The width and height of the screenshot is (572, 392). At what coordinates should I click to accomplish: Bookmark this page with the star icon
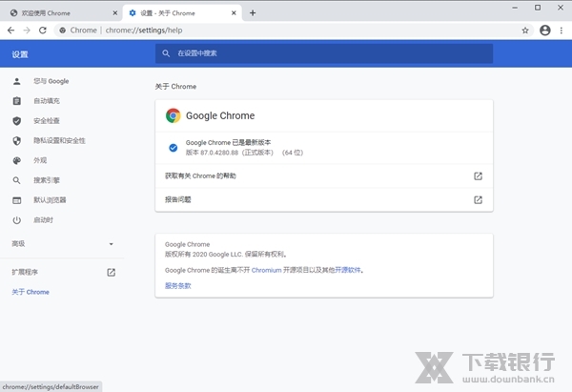(x=525, y=31)
